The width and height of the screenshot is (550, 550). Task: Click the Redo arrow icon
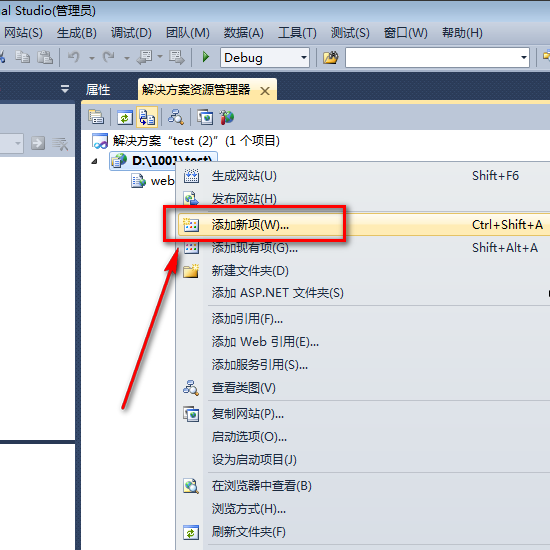click(x=109, y=57)
